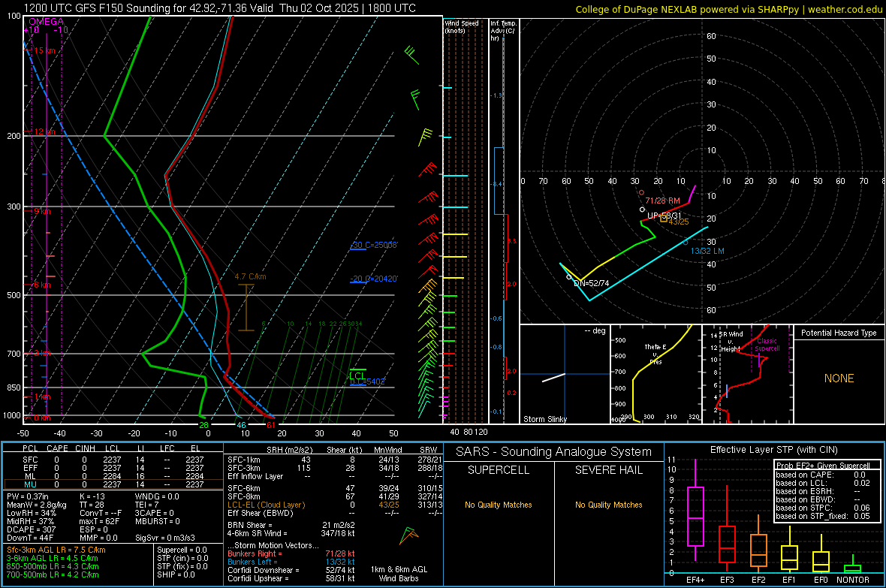886x588 pixels.
Task: Click the 13/32 LM hodograph label
Action: click(707, 251)
